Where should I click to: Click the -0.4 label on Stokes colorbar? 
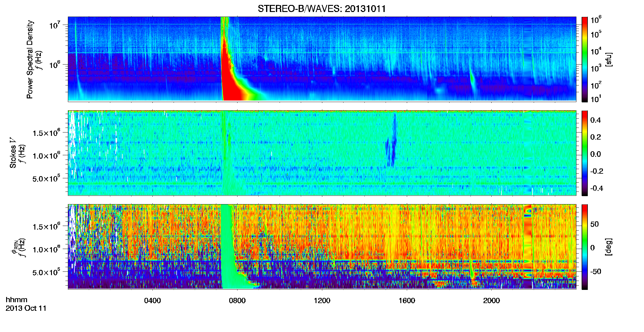tap(597, 188)
